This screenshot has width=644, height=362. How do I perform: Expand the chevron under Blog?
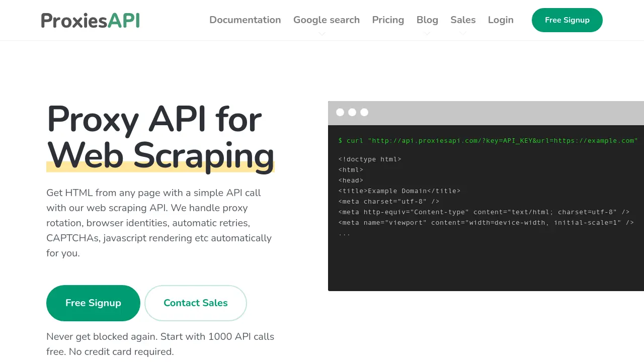pyautogui.click(x=427, y=34)
